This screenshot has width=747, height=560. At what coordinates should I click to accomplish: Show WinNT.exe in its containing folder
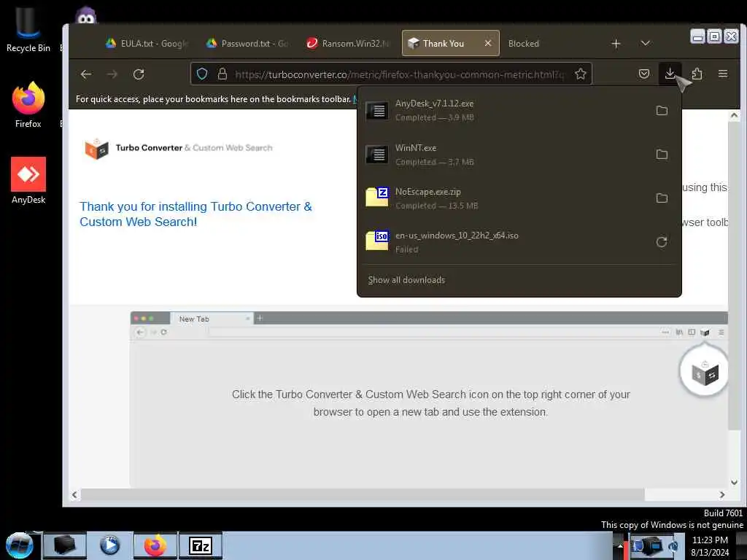coord(662,155)
